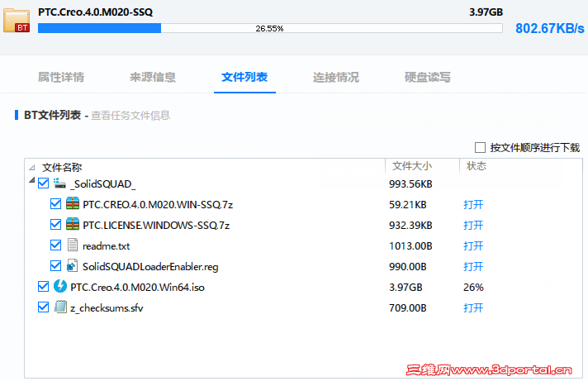Uncheck the readme.txt checkbox
This screenshot has height=381, width=588.
[x=55, y=245]
